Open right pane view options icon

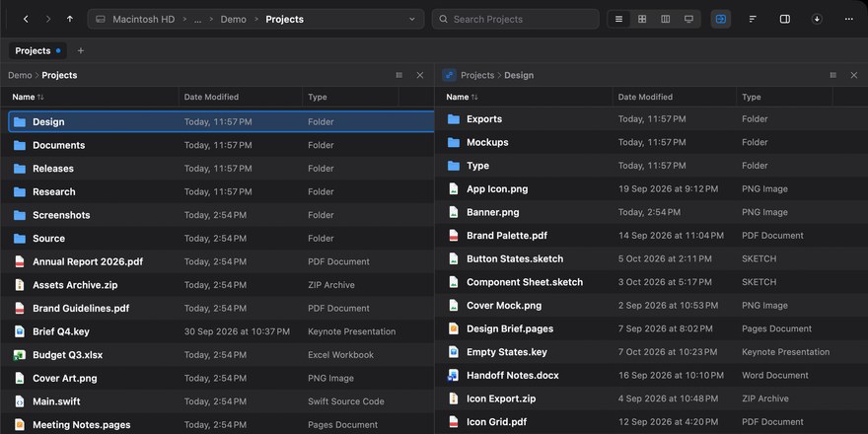point(833,75)
